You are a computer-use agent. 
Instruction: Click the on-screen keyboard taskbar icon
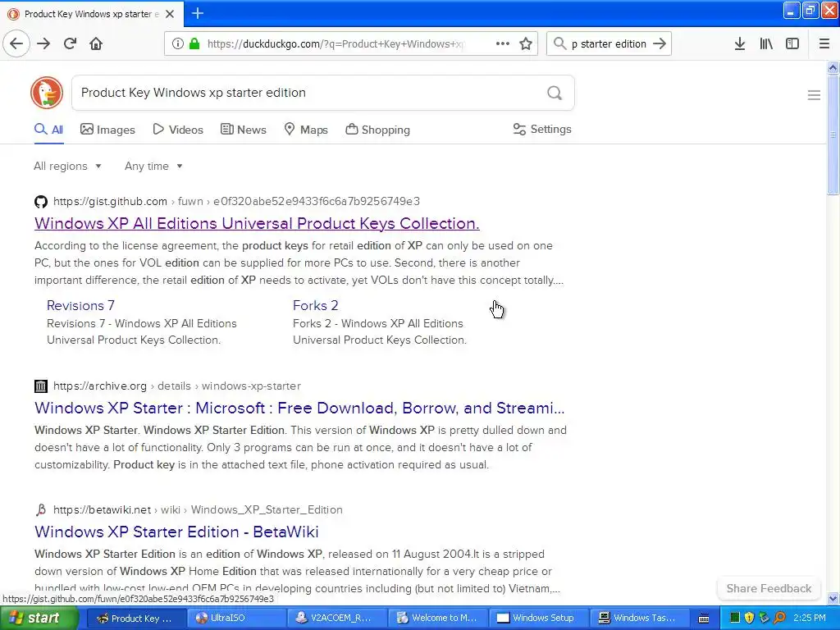[704, 619]
